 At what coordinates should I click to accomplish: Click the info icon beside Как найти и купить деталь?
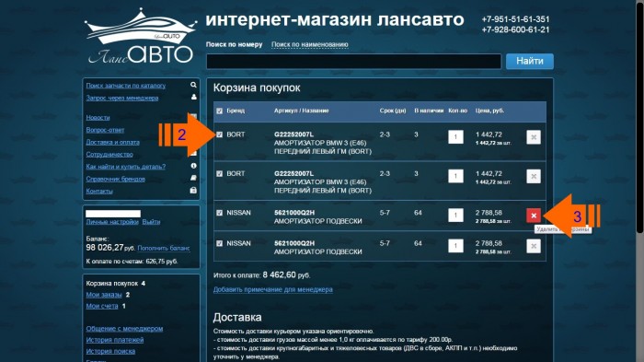[x=193, y=166]
